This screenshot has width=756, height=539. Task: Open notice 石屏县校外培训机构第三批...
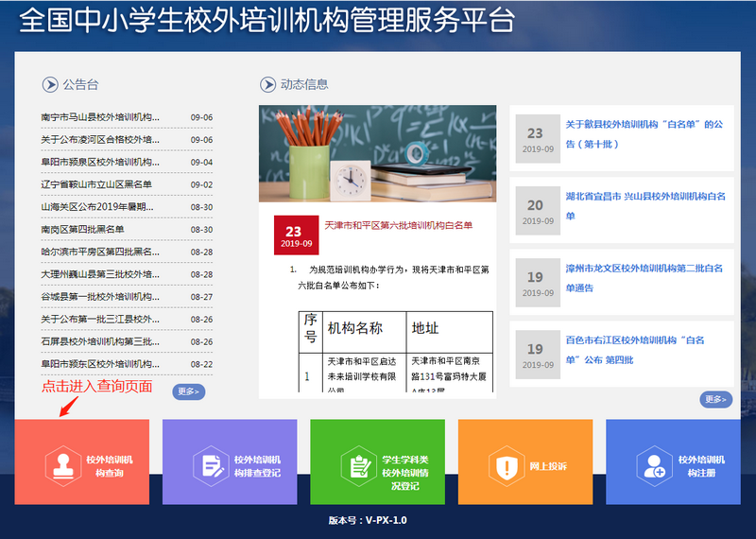[x=100, y=341]
